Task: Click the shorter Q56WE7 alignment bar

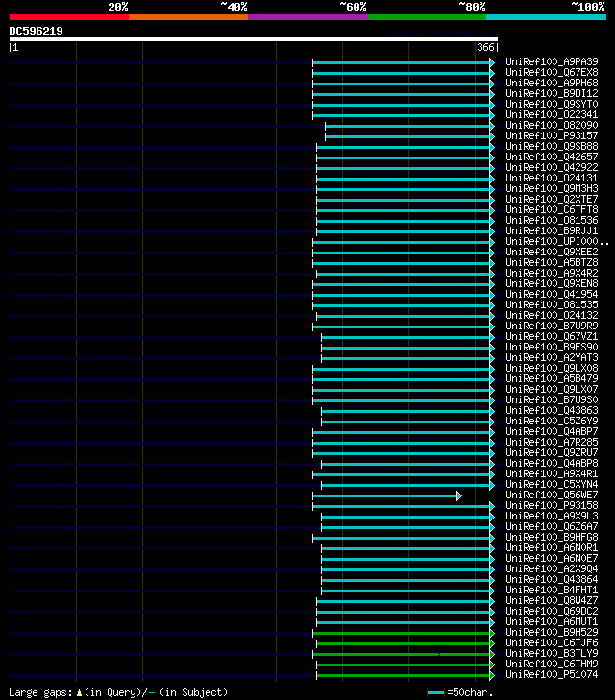Action: (x=386, y=496)
